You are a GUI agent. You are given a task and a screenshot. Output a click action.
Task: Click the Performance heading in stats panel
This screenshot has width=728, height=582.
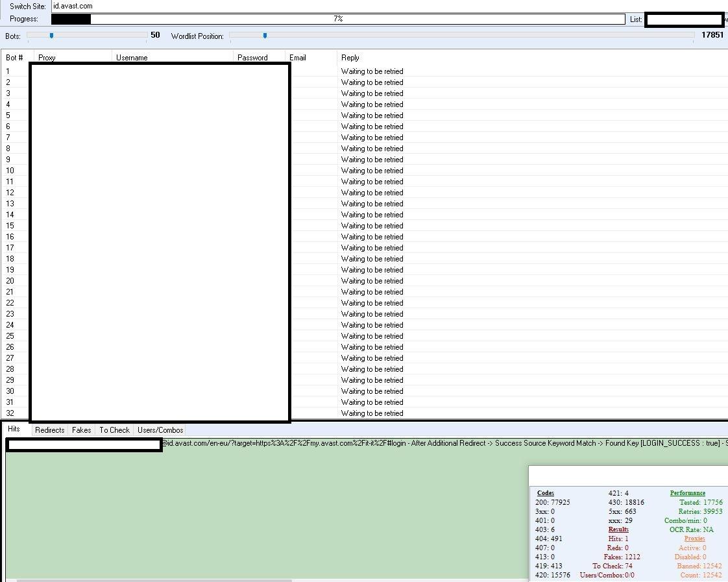point(687,493)
